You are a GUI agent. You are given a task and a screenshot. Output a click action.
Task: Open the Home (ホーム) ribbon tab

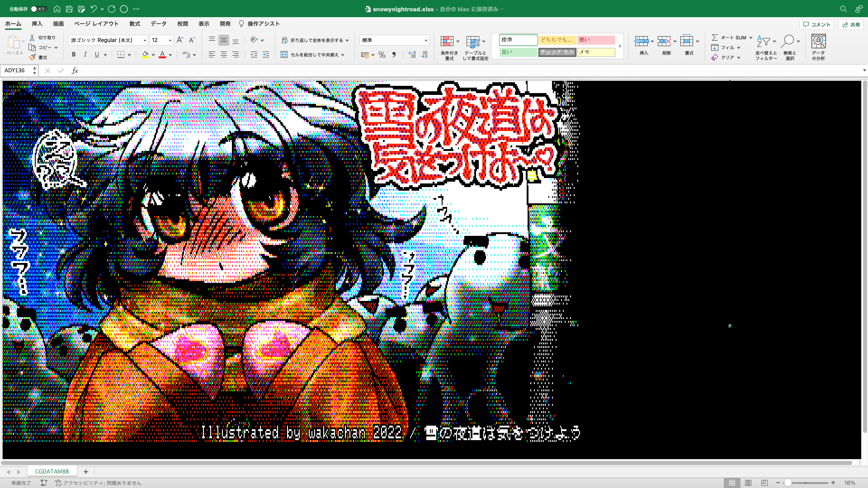point(13,24)
